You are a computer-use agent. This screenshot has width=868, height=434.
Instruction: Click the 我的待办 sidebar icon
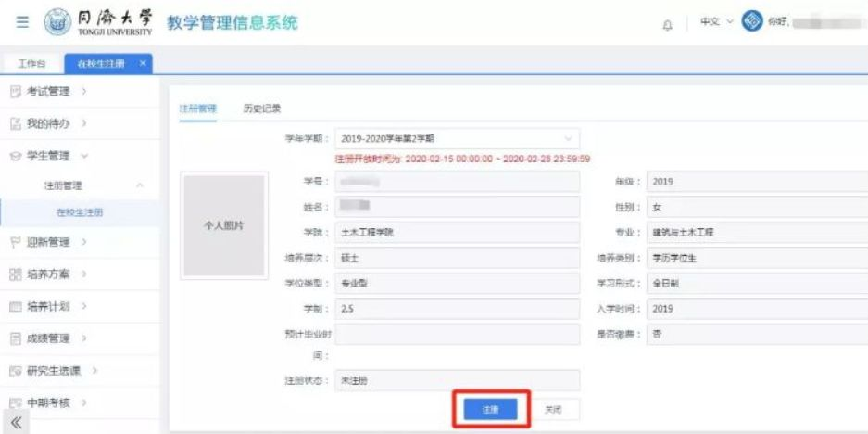16,123
